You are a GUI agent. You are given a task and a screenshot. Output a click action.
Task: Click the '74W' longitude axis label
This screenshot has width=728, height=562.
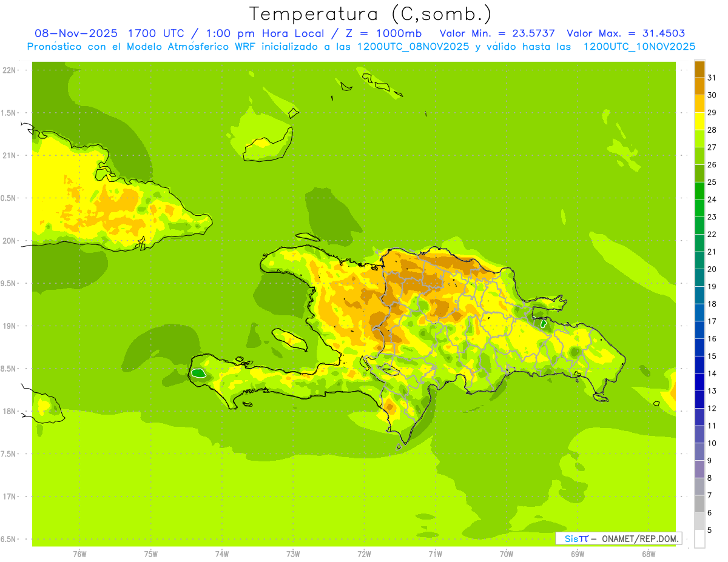(x=222, y=554)
